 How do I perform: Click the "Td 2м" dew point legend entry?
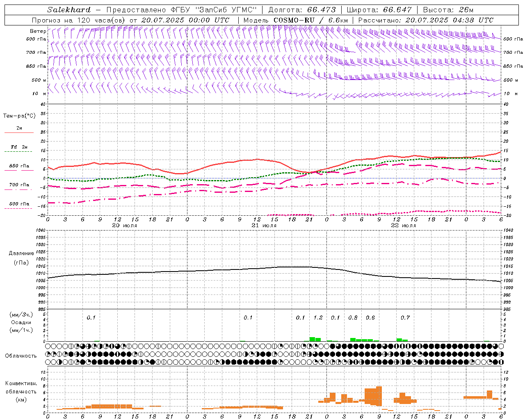pos(19,147)
